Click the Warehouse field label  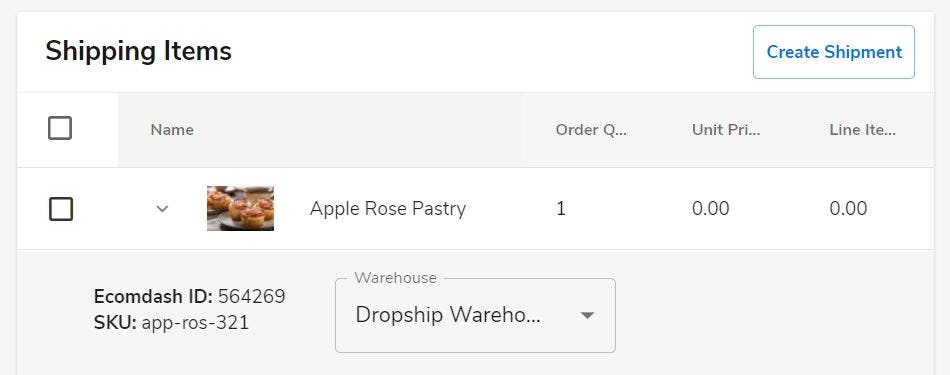tap(396, 277)
